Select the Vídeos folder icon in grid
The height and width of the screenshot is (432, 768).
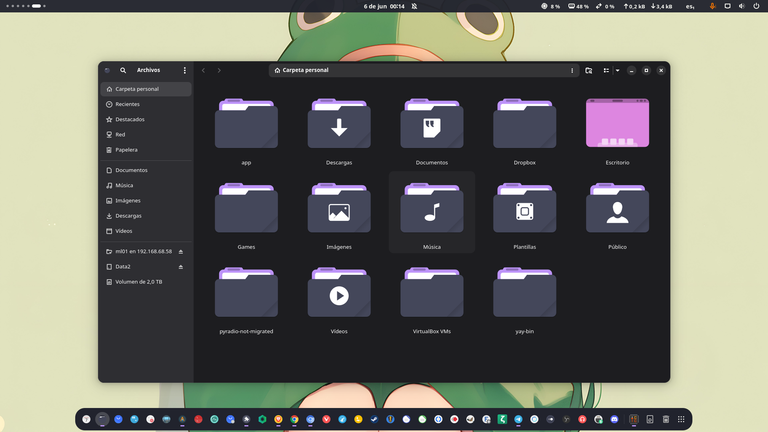click(x=339, y=292)
